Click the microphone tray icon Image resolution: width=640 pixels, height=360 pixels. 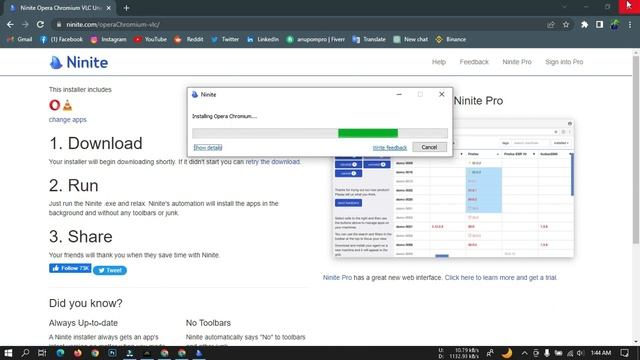point(547,353)
